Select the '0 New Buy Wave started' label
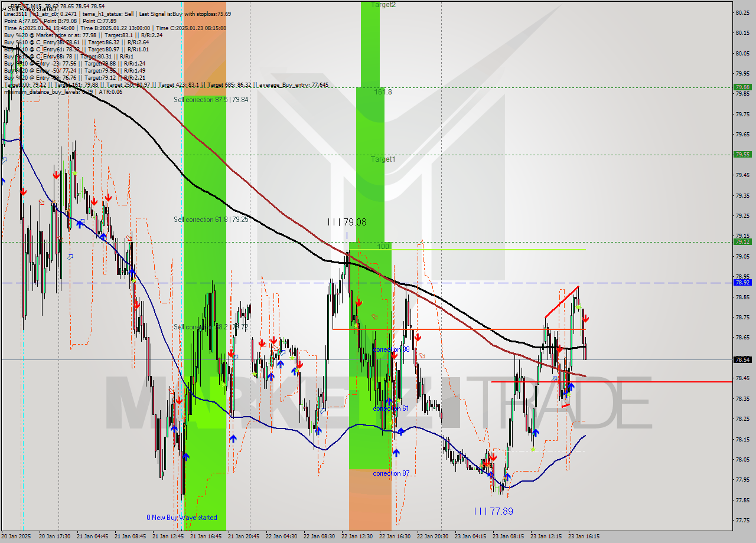 (182, 518)
